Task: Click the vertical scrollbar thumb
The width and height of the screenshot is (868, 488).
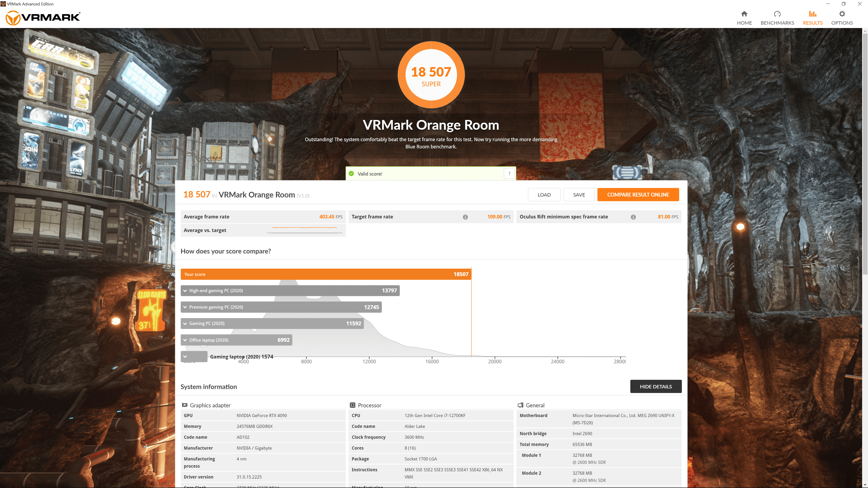Action: tap(865, 154)
